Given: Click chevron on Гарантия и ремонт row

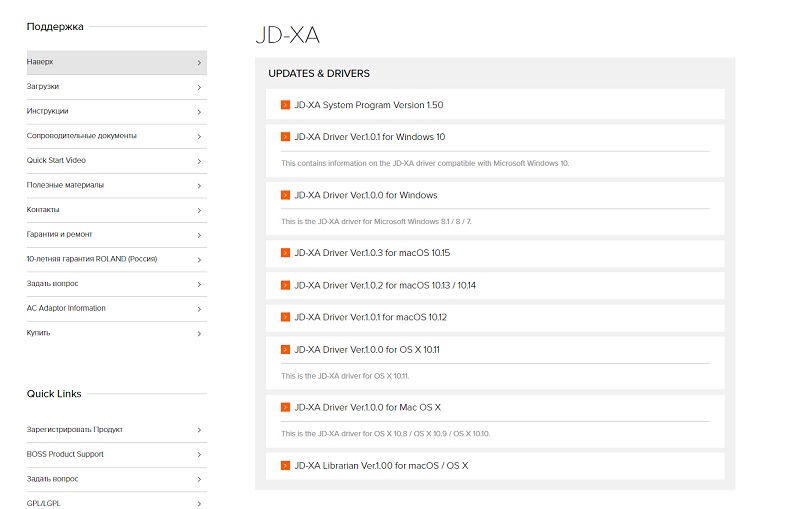Looking at the screenshot, I should click(199, 235).
